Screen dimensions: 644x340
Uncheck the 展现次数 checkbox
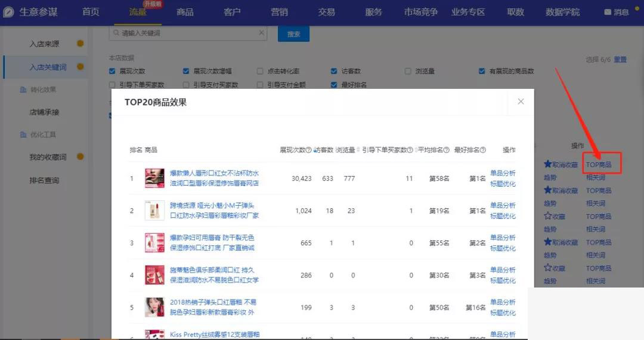112,71
